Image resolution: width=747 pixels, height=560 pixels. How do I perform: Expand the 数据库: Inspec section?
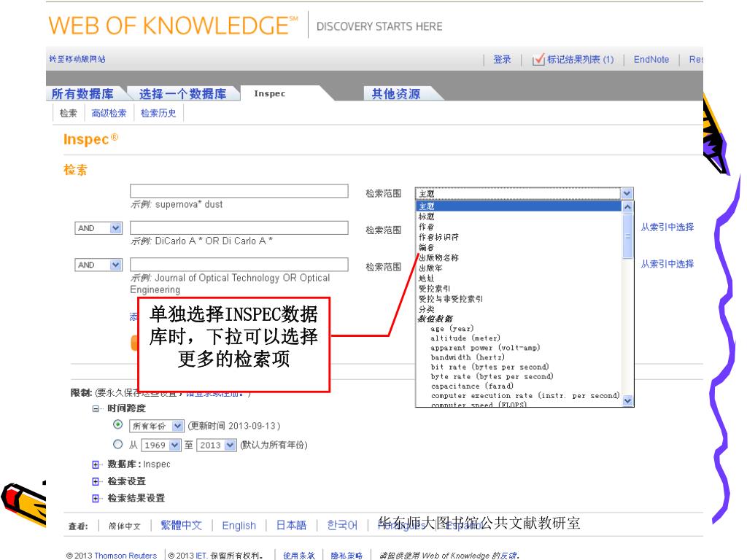[96, 464]
